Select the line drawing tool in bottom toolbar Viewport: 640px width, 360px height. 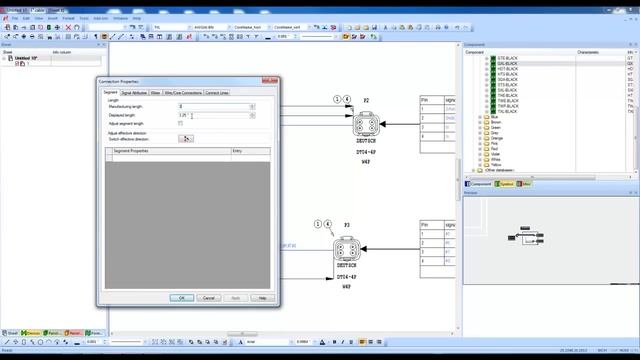coord(7,342)
